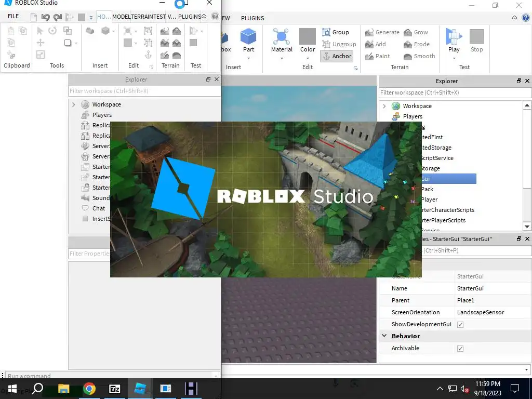Expand Workspace node in right Explorer

coord(384,106)
